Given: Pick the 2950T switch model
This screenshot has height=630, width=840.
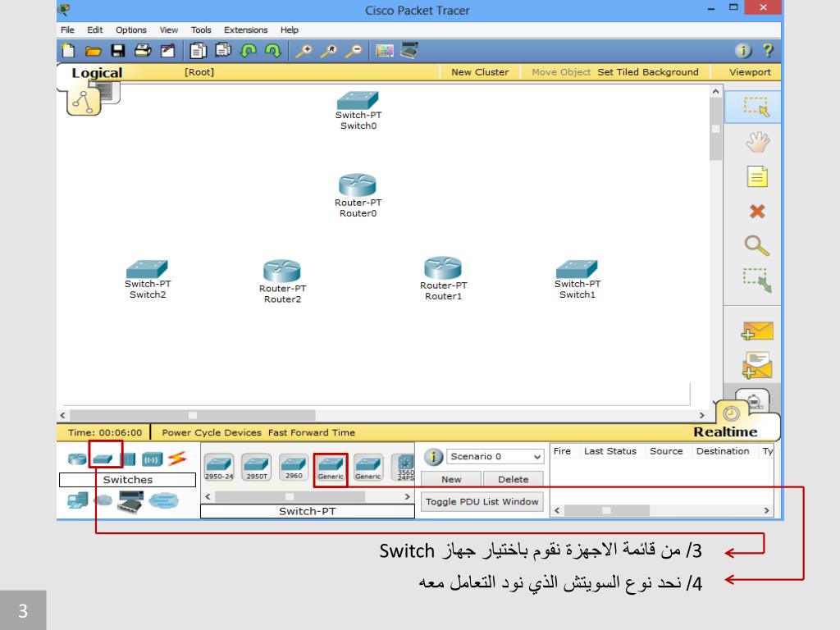Looking at the screenshot, I should pyautogui.click(x=257, y=467).
